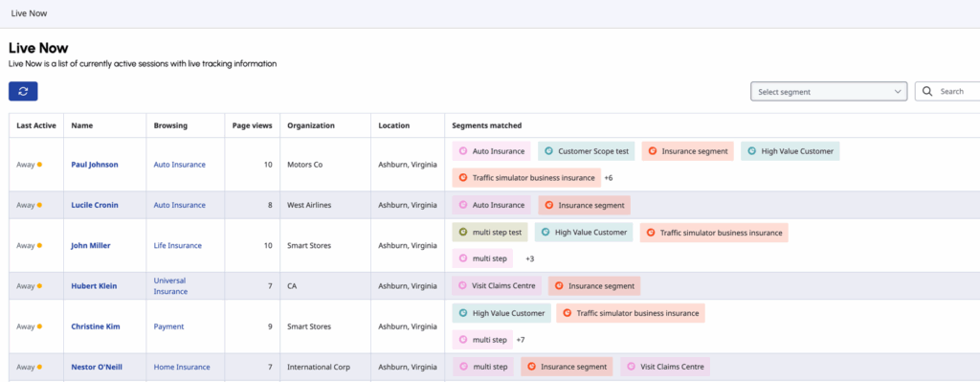Viewport: 980px width, 382px height.
Task: Click John Miller's multi step segment tag
Action: tap(482, 258)
